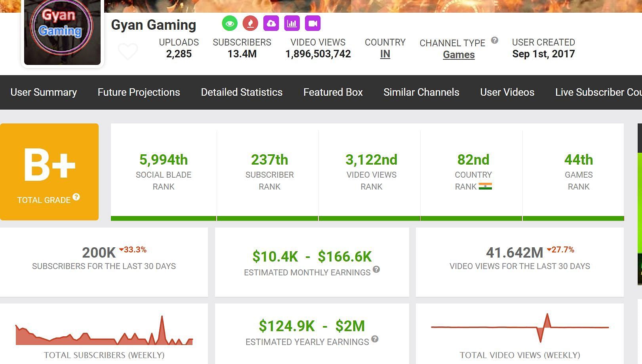This screenshot has height=364, width=642.
Task: Go to Similar Channels tab
Action: pyautogui.click(x=421, y=92)
